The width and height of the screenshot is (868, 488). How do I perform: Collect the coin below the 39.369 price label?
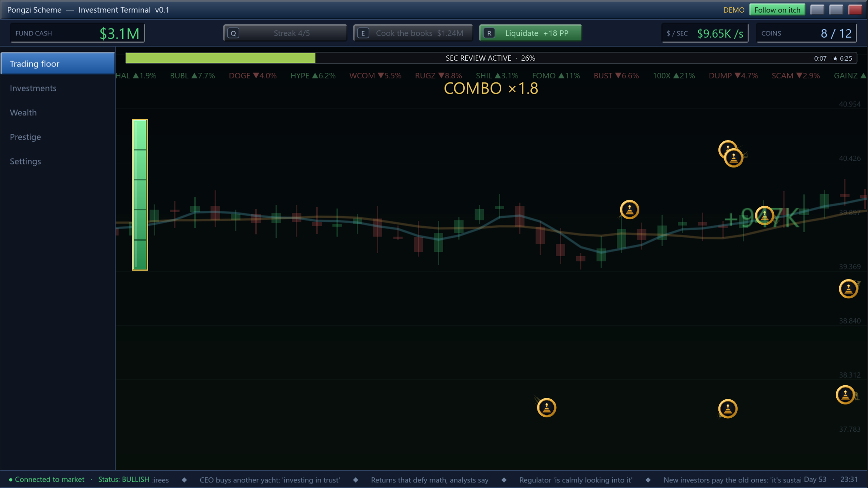point(848,289)
